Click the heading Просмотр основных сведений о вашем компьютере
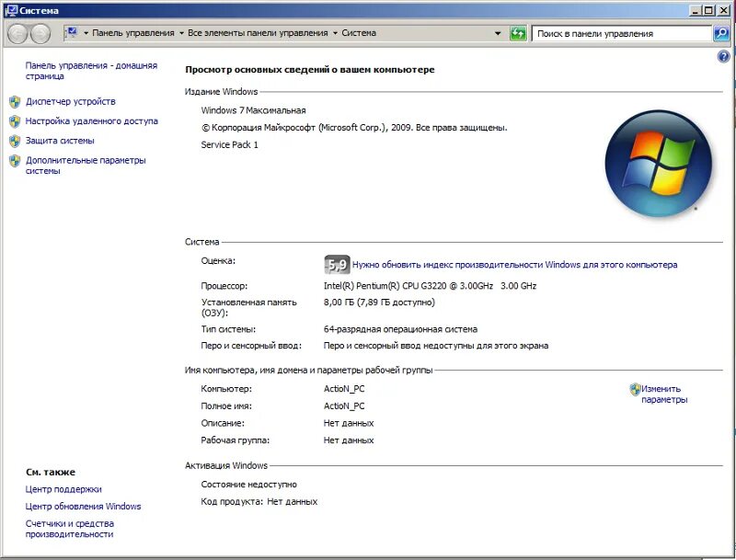The height and width of the screenshot is (560, 736). point(310,69)
